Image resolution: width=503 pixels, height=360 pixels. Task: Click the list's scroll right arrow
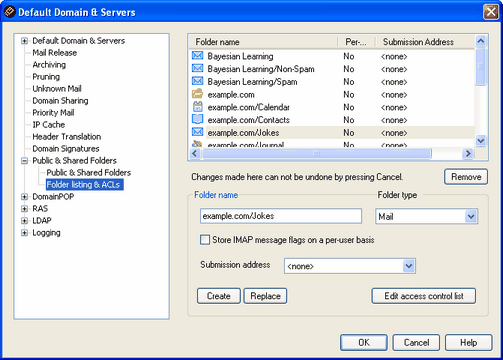(468, 153)
